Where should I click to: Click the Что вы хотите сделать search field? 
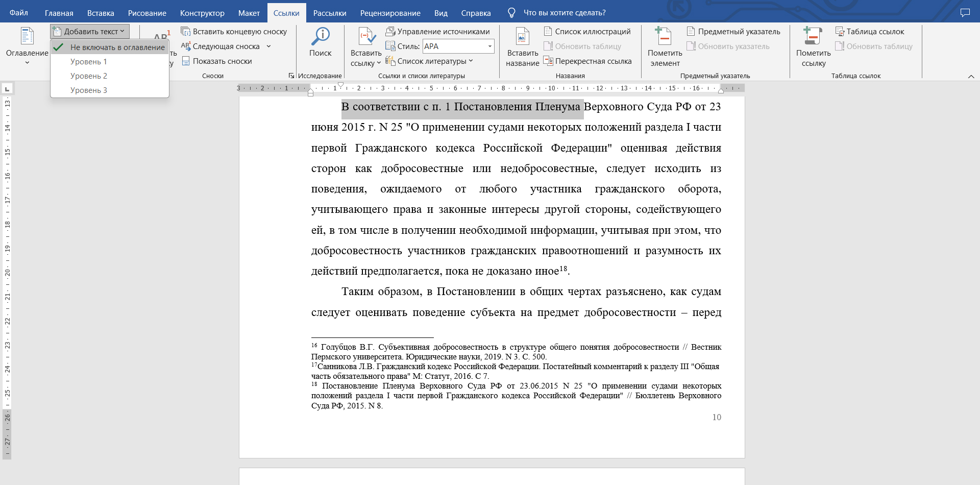(x=565, y=13)
